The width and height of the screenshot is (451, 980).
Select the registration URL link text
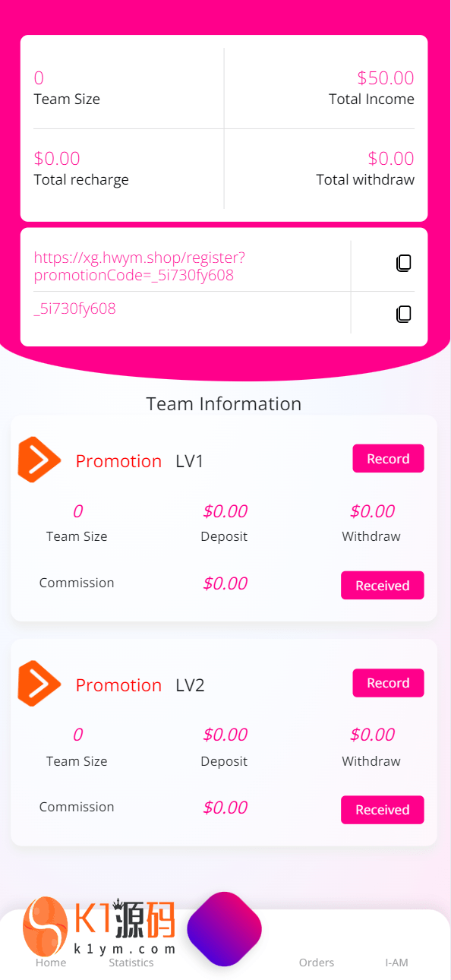tap(140, 266)
